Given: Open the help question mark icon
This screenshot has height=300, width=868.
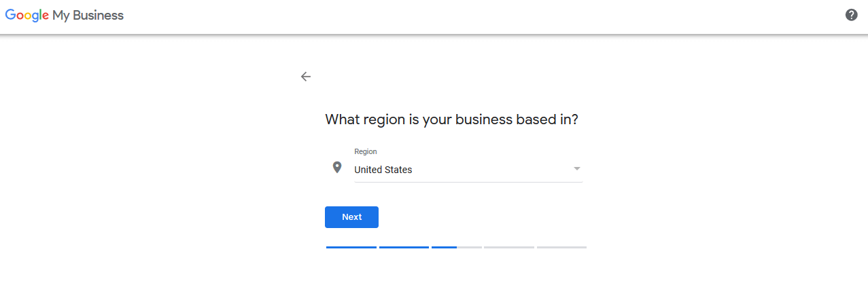Looking at the screenshot, I should tap(851, 15).
